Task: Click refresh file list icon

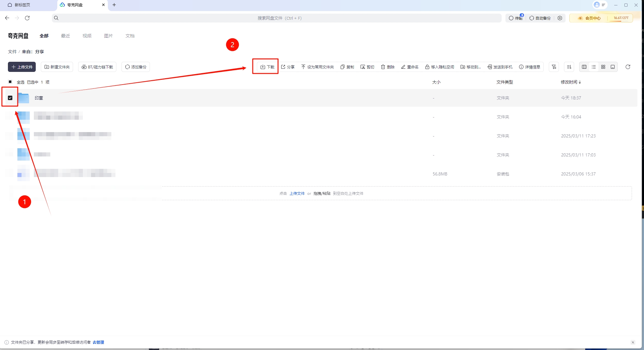Action: pos(628,67)
